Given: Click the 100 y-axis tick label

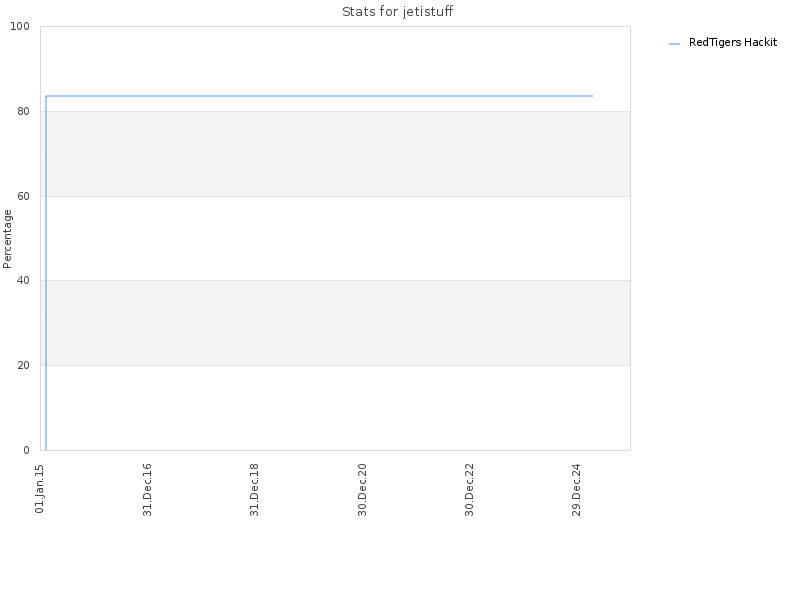Looking at the screenshot, I should 20,27.
